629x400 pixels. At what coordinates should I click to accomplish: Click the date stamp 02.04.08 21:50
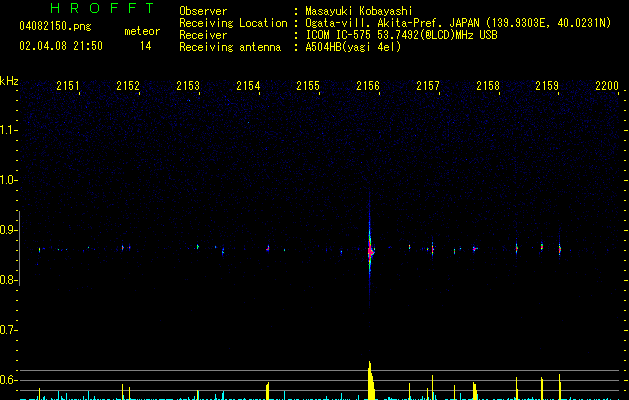point(61,46)
